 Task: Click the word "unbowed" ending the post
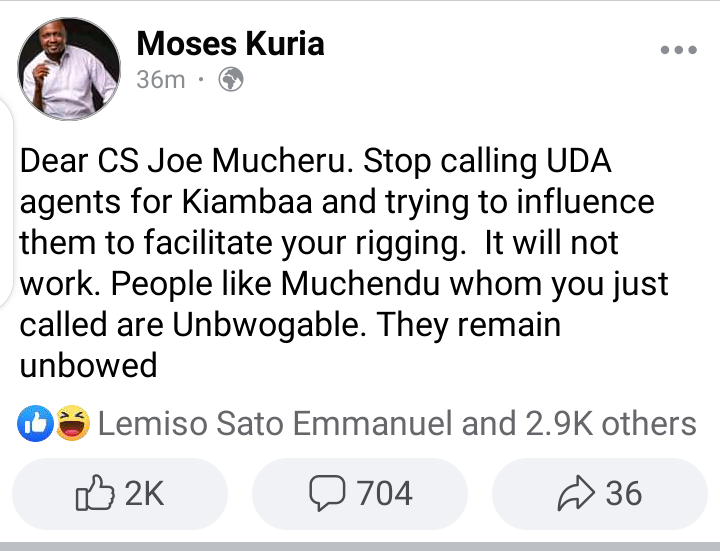[89, 365]
